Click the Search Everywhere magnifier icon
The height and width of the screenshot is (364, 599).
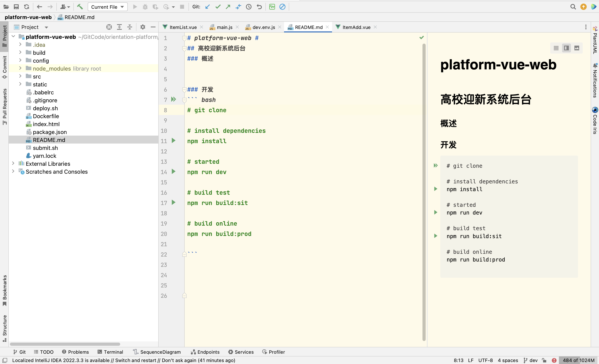pos(573,7)
